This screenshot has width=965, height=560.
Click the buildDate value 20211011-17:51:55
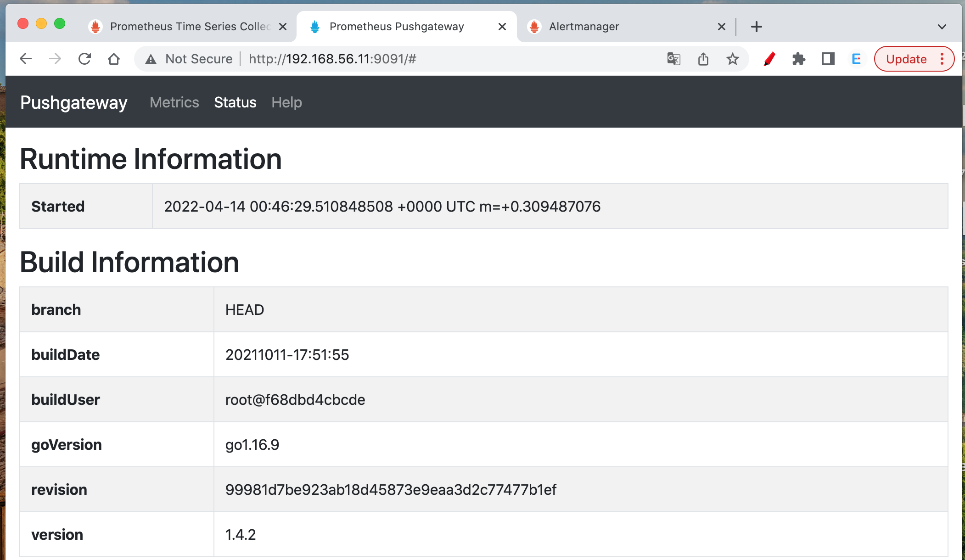pyautogui.click(x=287, y=355)
